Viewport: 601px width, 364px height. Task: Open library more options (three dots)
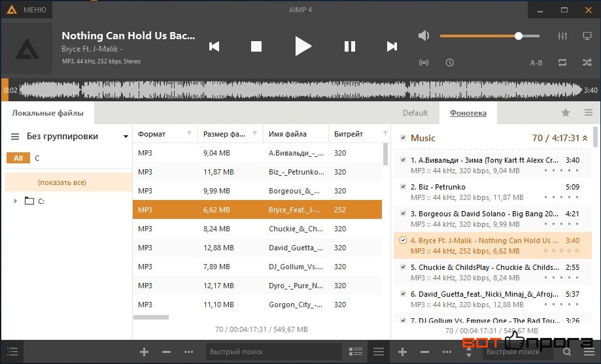[188, 352]
